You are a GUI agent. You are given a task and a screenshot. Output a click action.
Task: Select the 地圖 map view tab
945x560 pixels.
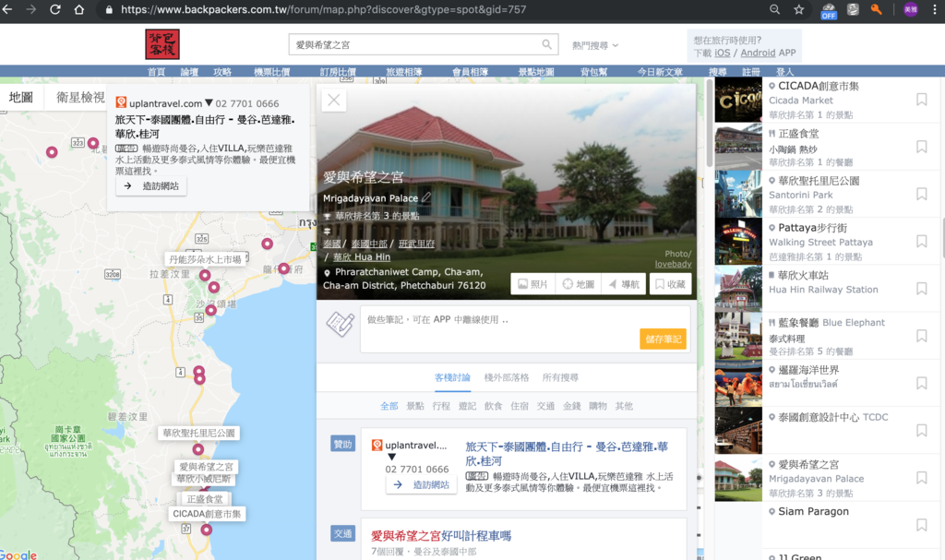point(21,97)
